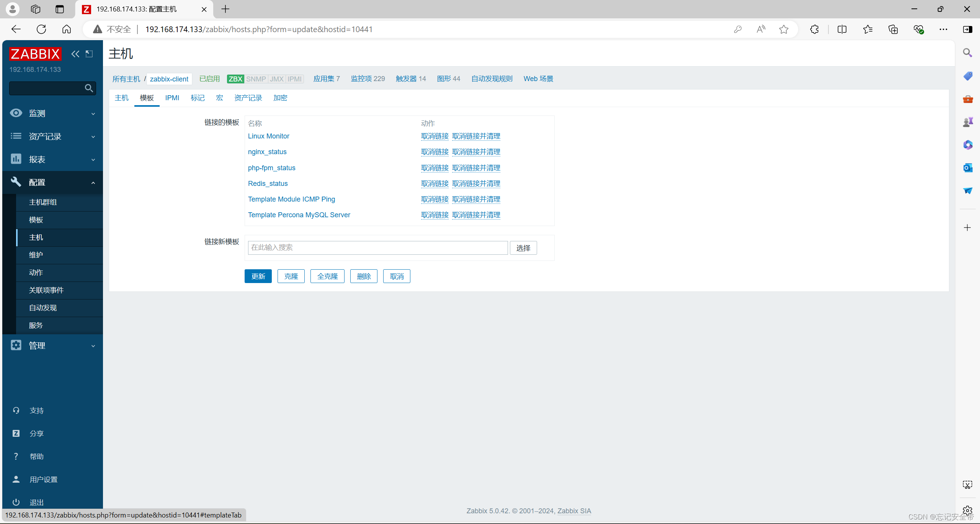The height and width of the screenshot is (524, 980).
Task: Click the browser refresh icon
Action: click(x=41, y=29)
